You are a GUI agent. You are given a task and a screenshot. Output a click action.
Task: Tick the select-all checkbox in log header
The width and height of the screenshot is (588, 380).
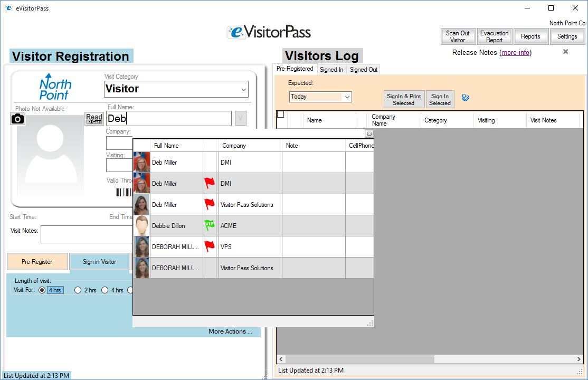click(x=281, y=115)
